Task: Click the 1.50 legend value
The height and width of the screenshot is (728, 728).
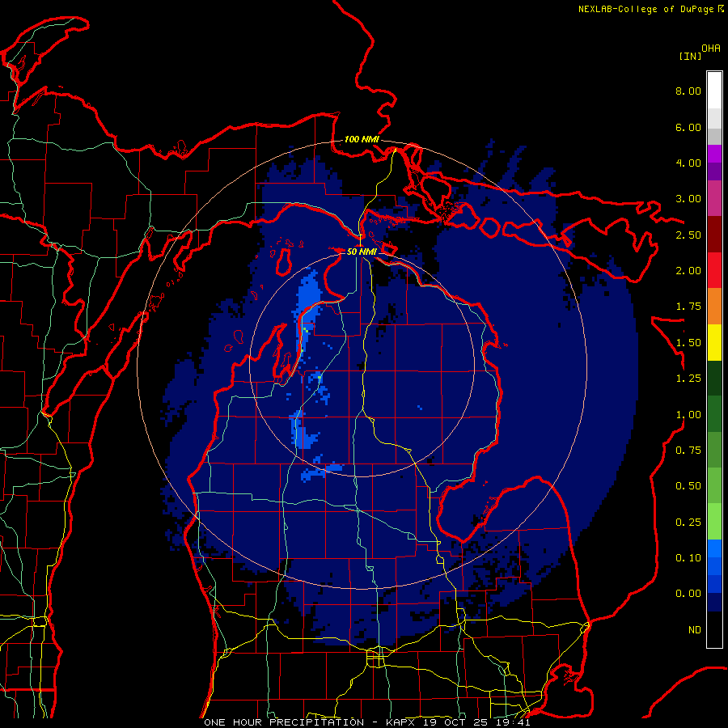Action: click(x=688, y=343)
